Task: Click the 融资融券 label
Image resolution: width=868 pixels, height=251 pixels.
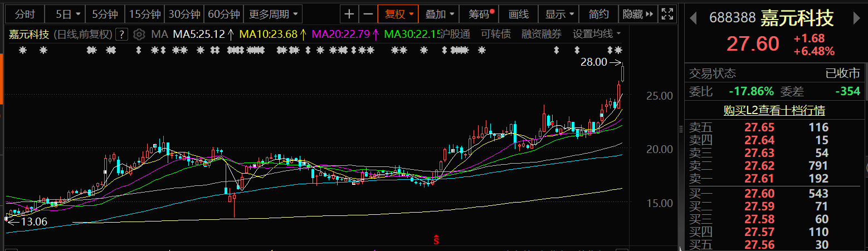Action: pos(542,34)
